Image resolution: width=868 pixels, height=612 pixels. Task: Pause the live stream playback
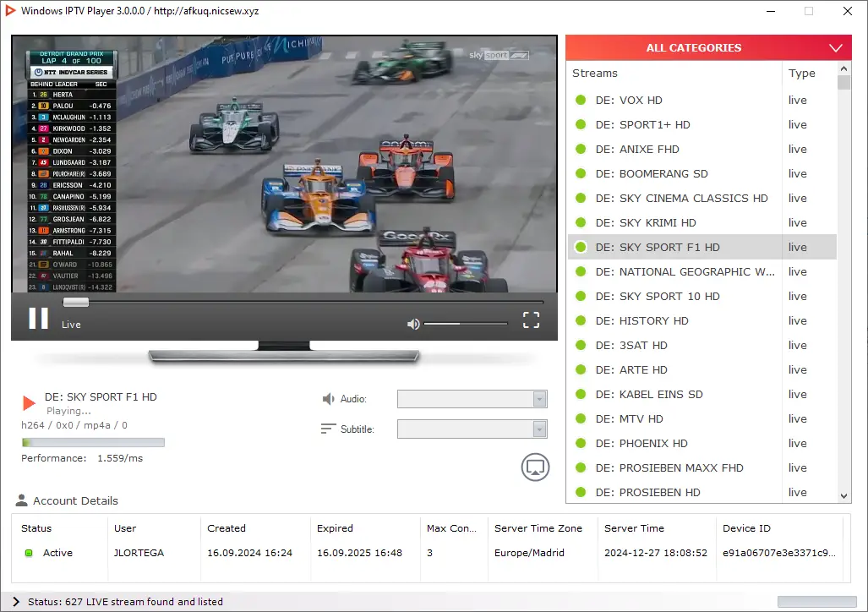38,319
